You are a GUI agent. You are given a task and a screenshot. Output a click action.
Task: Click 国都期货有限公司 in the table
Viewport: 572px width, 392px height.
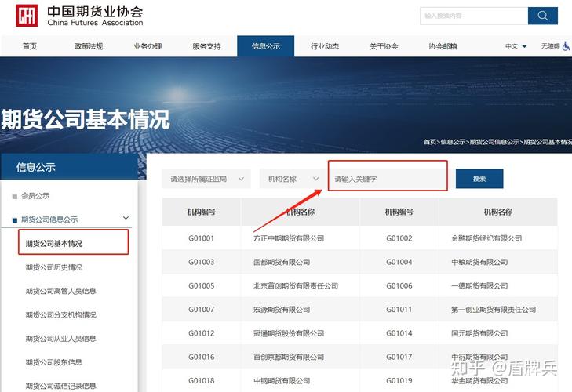[x=282, y=262]
